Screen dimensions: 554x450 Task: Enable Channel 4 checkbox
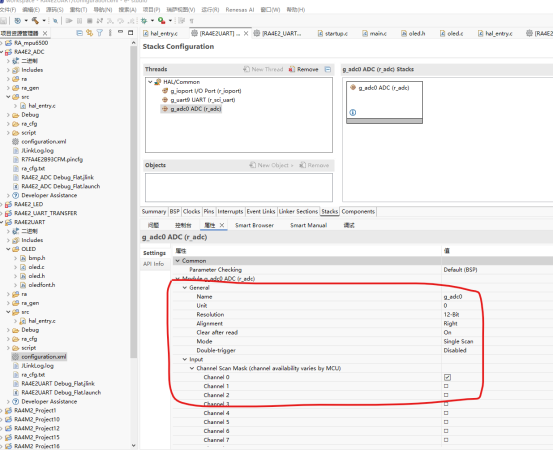(446, 413)
